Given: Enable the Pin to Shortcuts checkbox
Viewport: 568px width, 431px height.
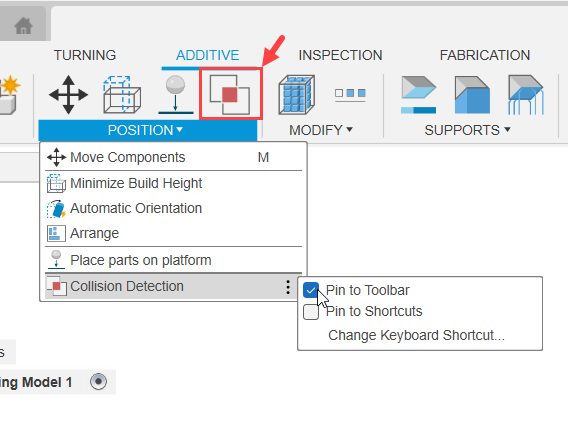Looking at the screenshot, I should (x=311, y=312).
